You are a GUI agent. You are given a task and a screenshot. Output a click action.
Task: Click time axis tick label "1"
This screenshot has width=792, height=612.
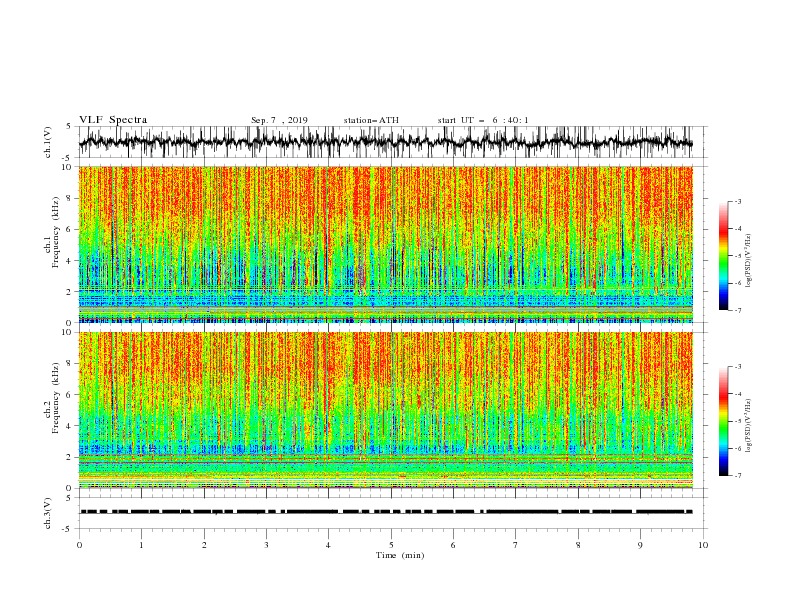tap(141, 545)
